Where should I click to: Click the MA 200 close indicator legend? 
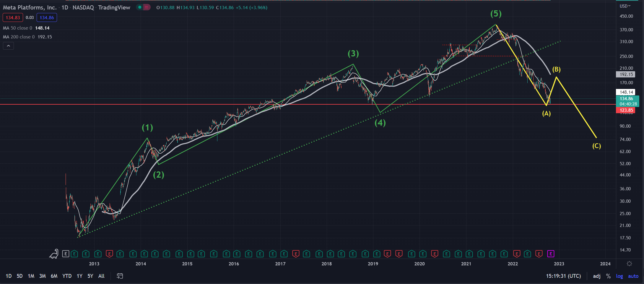click(x=27, y=37)
